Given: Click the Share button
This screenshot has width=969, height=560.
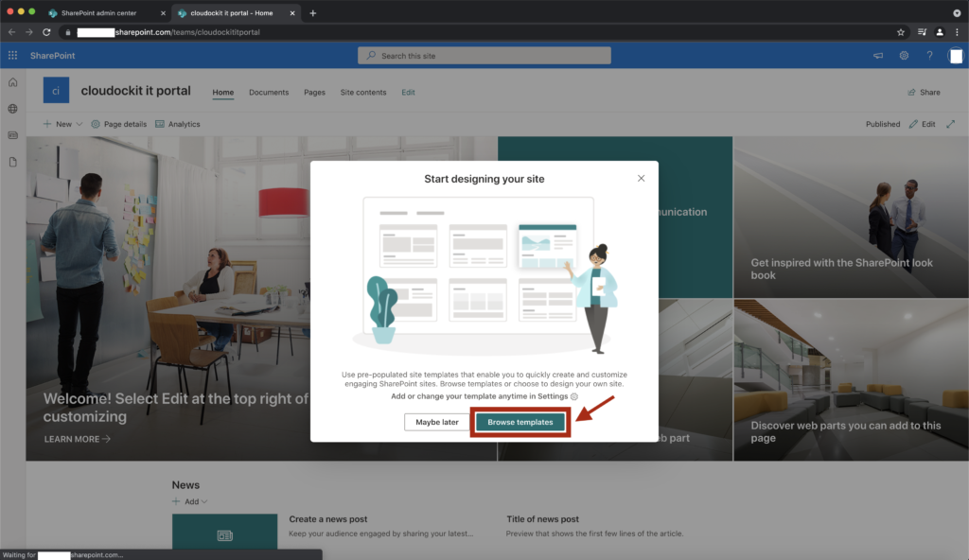Looking at the screenshot, I should [x=924, y=92].
